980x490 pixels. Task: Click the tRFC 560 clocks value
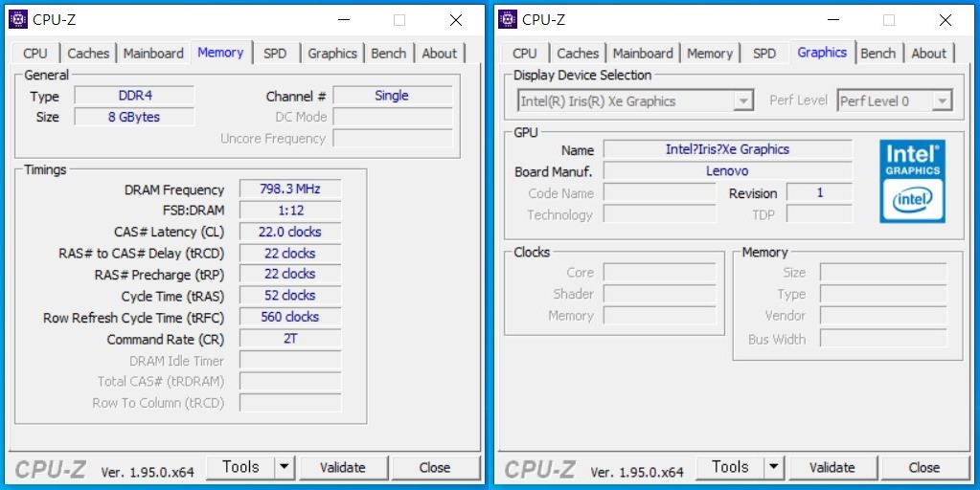[290, 317]
